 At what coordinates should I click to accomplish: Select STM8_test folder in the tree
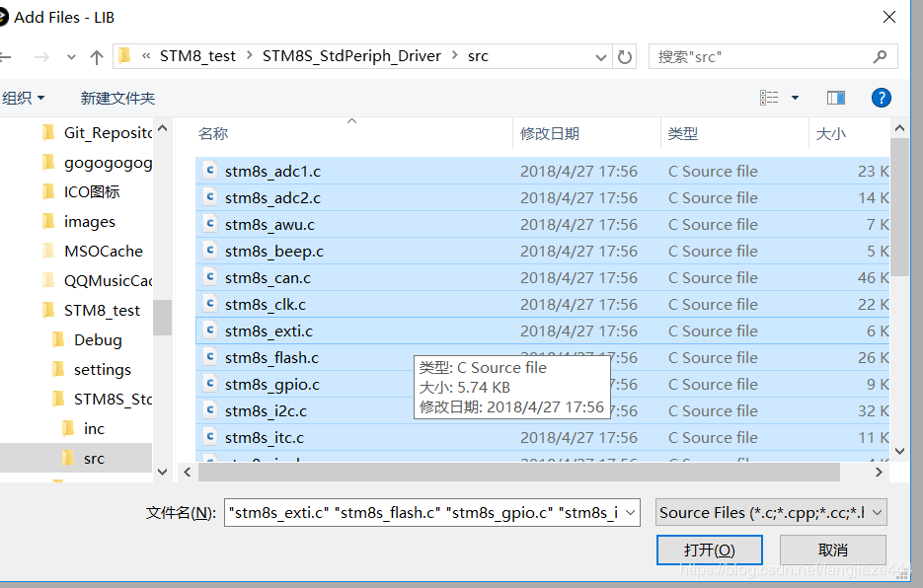tap(92, 310)
